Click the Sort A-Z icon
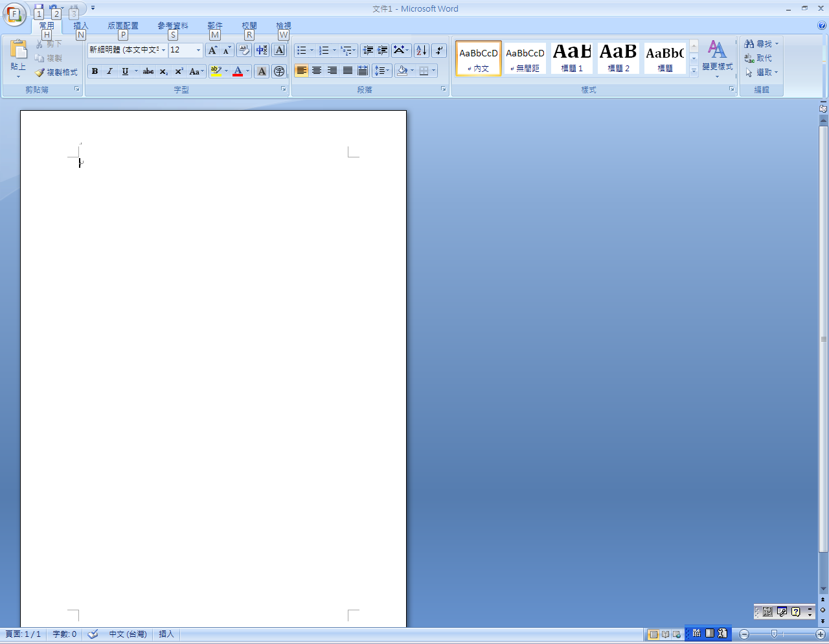Screen dimensions: 829x644 point(421,51)
